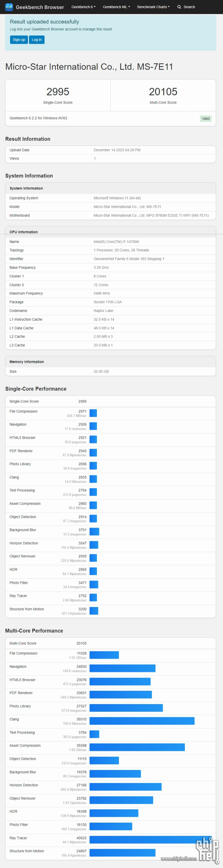Select the single-core score 2995

tap(58, 92)
